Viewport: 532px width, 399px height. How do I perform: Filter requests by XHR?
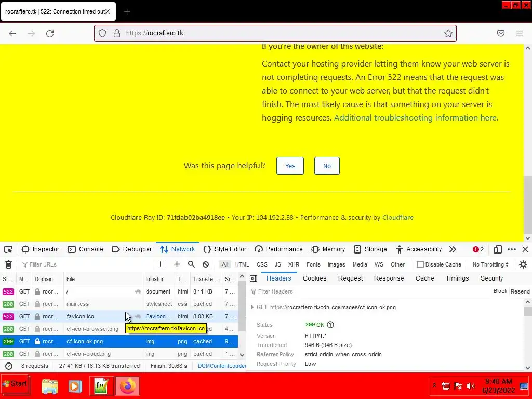point(294,264)
